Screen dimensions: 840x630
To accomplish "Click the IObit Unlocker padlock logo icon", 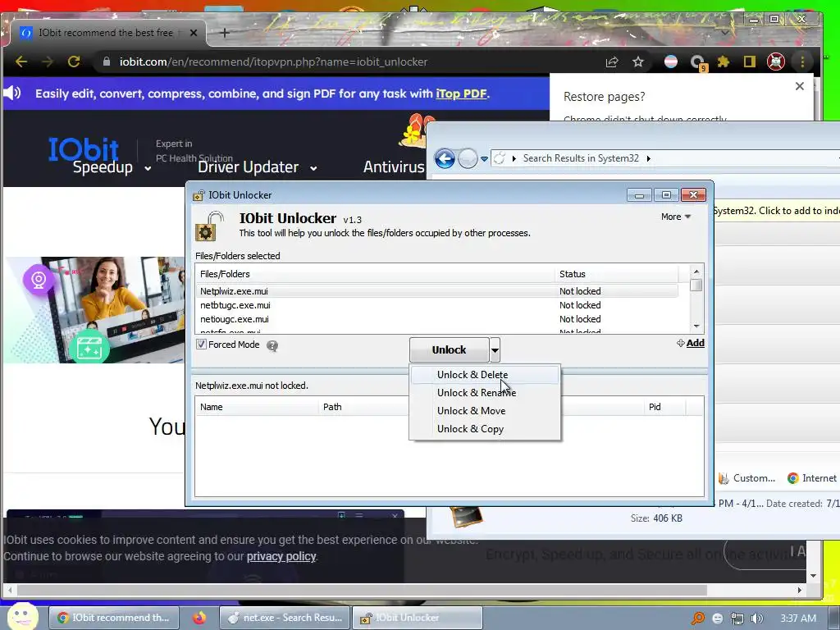I will tap(209, 226).
